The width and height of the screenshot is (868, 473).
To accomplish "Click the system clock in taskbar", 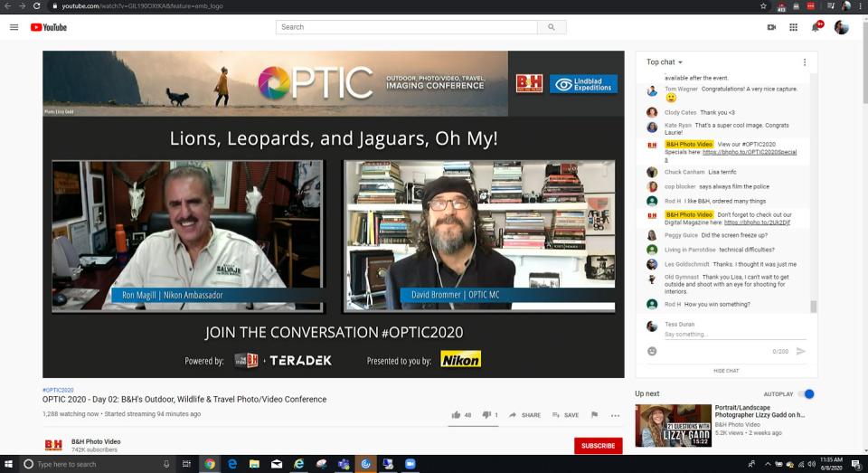I will coord(831,464).
